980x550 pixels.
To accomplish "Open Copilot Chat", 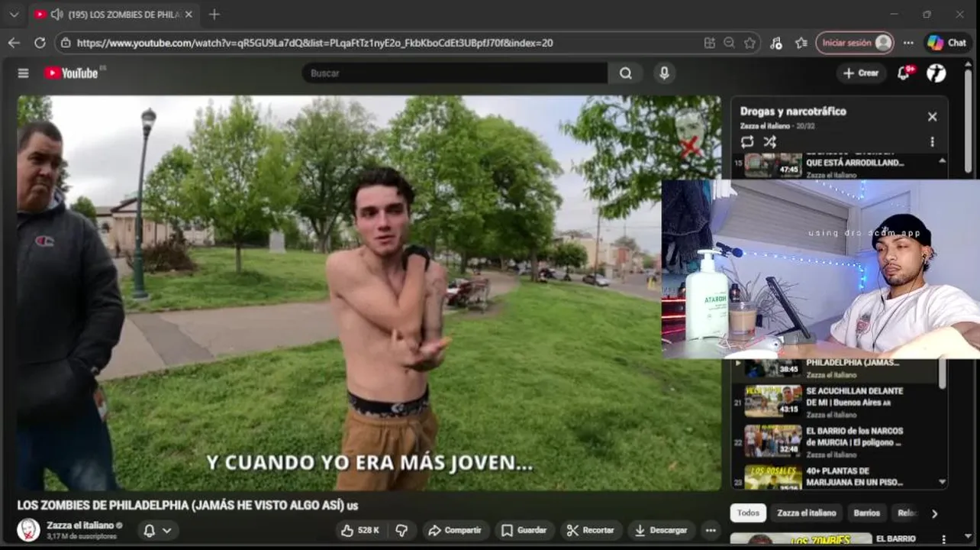I will tap(946, 43).
